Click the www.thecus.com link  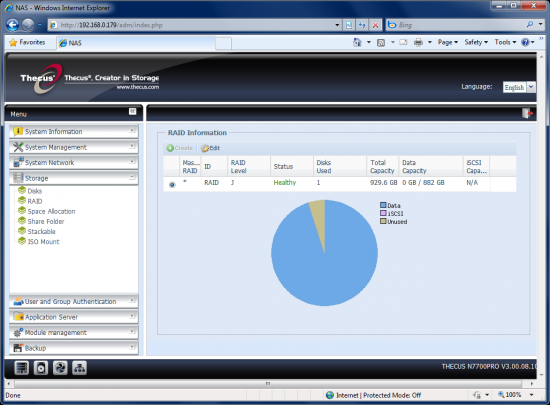138,87
